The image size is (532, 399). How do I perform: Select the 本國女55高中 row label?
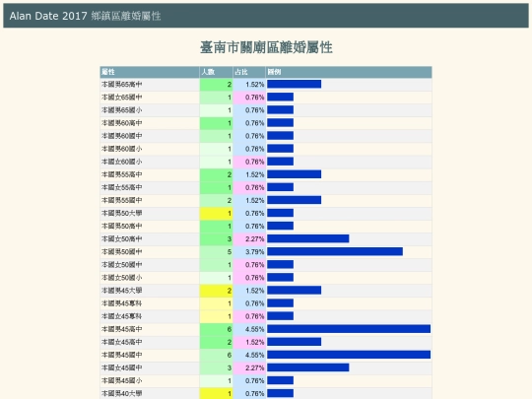coord(122,187)
